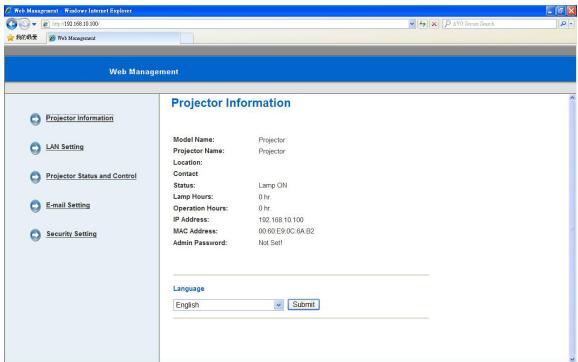Select the Web Management browser tab
This screenshot has width=578, height=362.
click(x=113, y=38)
